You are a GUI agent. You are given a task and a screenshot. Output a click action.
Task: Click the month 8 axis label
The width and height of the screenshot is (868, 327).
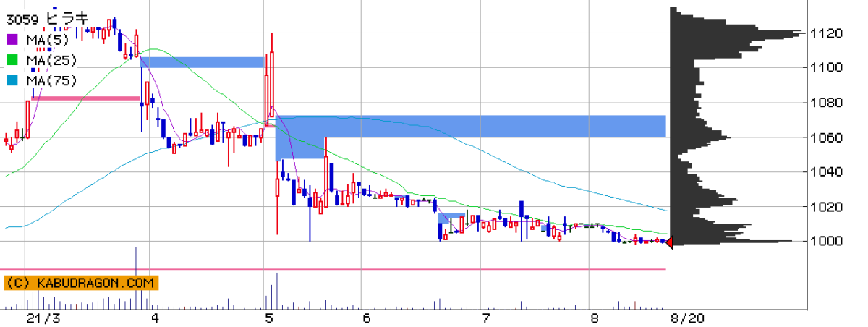(595, 318)
